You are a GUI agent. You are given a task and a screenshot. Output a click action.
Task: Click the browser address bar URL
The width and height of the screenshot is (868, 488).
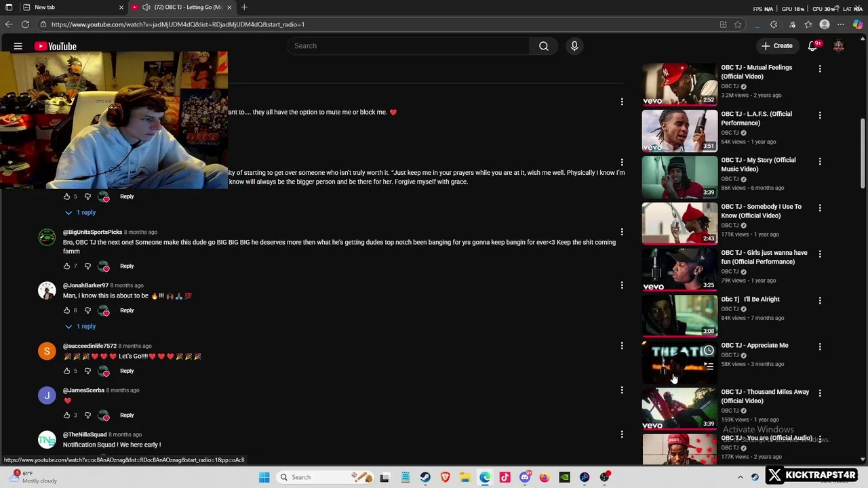point(178,24)
